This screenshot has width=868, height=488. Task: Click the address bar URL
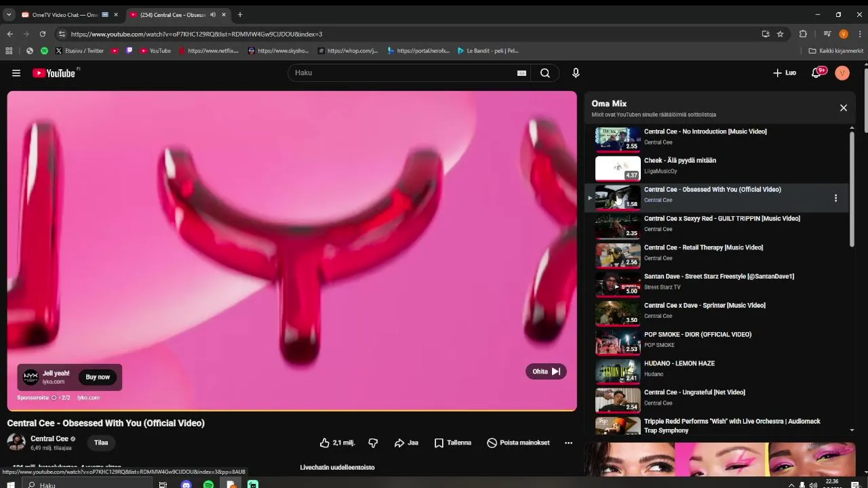click(197, 34)
